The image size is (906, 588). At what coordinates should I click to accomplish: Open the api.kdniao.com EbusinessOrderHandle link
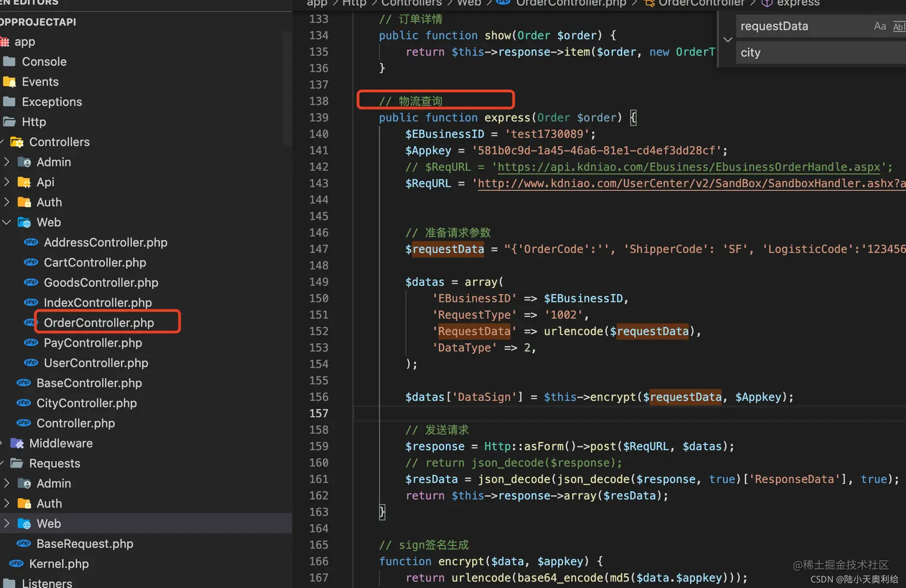point(689,167)
